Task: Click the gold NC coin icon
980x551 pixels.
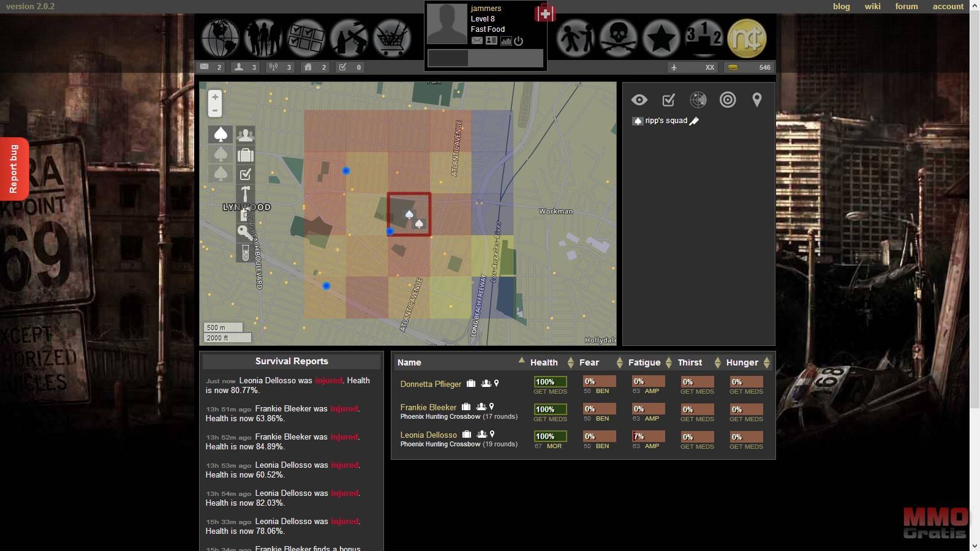Action: [x=747, y=38]
